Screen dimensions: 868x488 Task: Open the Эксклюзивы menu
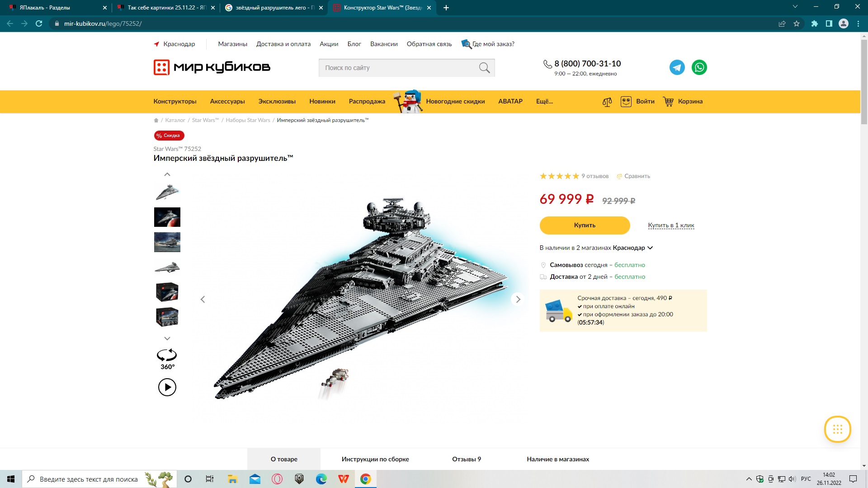click(x=277, y=102)
